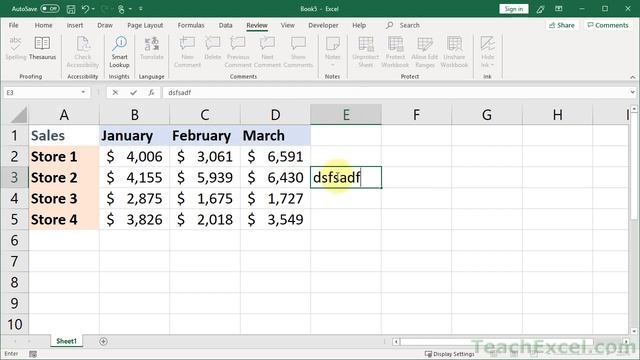Open the Customize Quick Access Toolbar dropdown

coord(141,9)
